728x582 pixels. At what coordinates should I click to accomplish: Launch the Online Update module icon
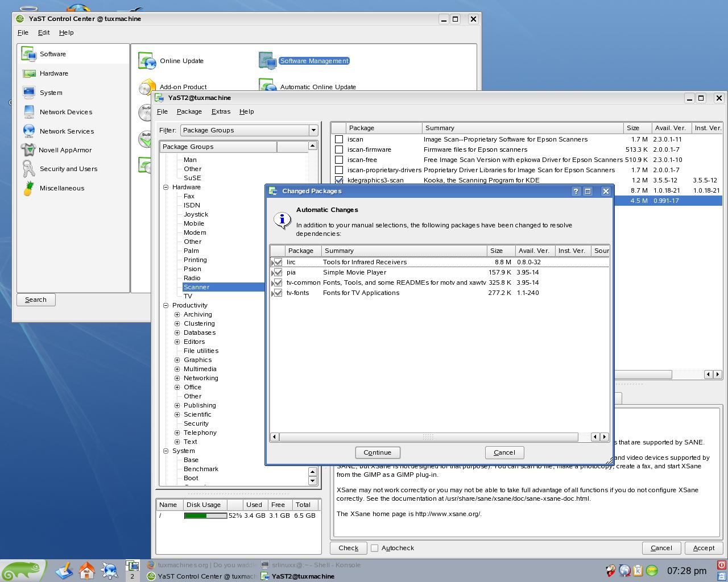[147, 61]
